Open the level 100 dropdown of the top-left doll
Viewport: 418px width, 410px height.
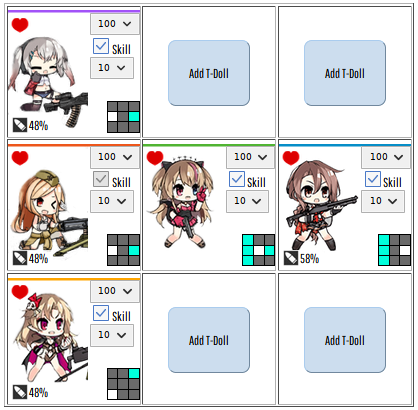click(115, 24)
